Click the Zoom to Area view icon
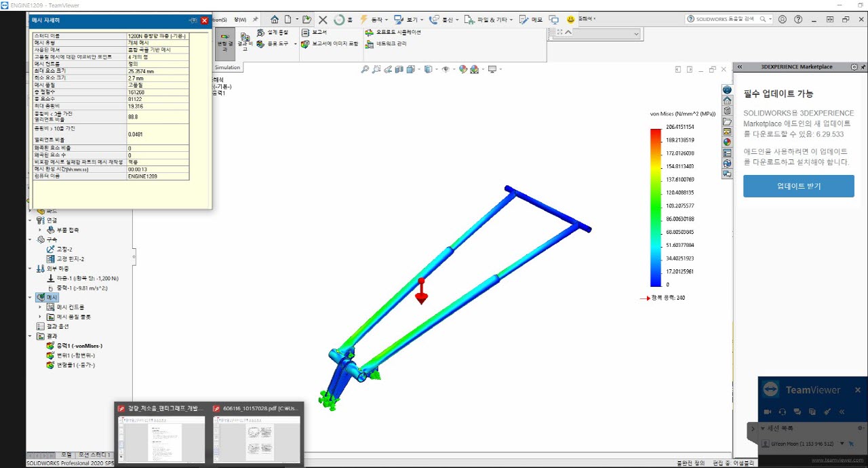Image resolution: width=868 pixels, height=468 pixels. pos(376,69)
